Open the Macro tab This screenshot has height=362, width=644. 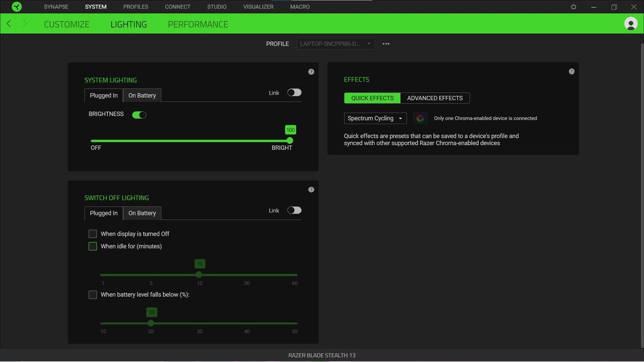tap(299, 7)
